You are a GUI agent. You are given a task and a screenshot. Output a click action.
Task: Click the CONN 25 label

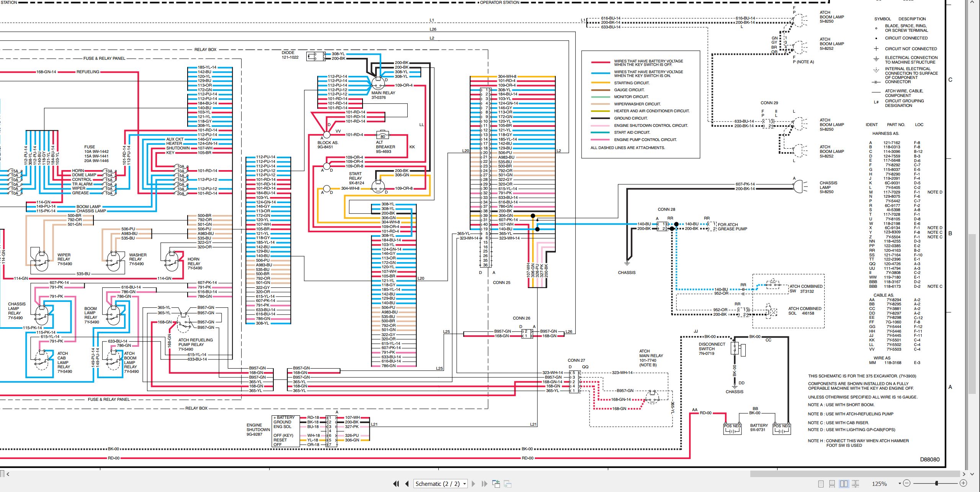501,282
